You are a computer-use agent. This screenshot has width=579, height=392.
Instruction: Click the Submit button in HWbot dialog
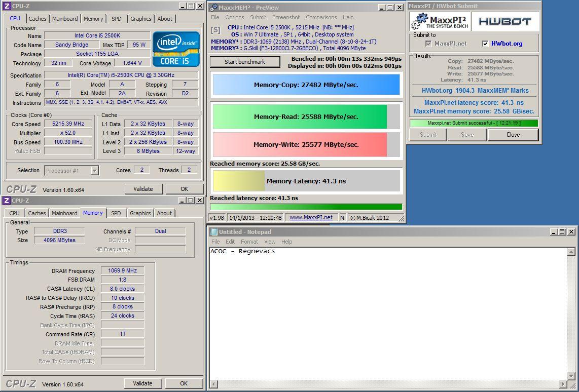click(428, 135)
